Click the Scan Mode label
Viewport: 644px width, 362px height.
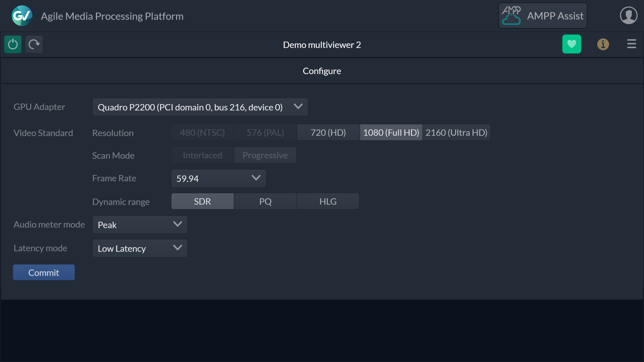(x=113, y=156)
